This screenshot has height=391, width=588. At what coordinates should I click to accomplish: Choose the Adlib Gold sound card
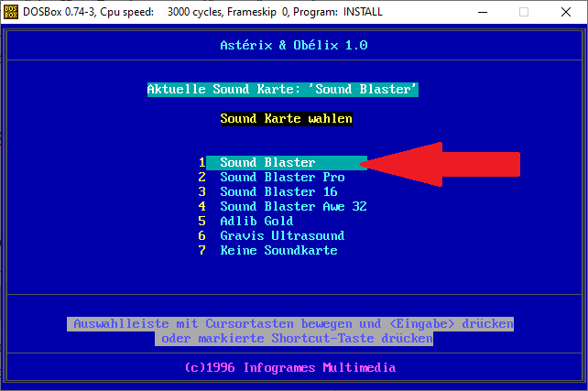(256, 221)
